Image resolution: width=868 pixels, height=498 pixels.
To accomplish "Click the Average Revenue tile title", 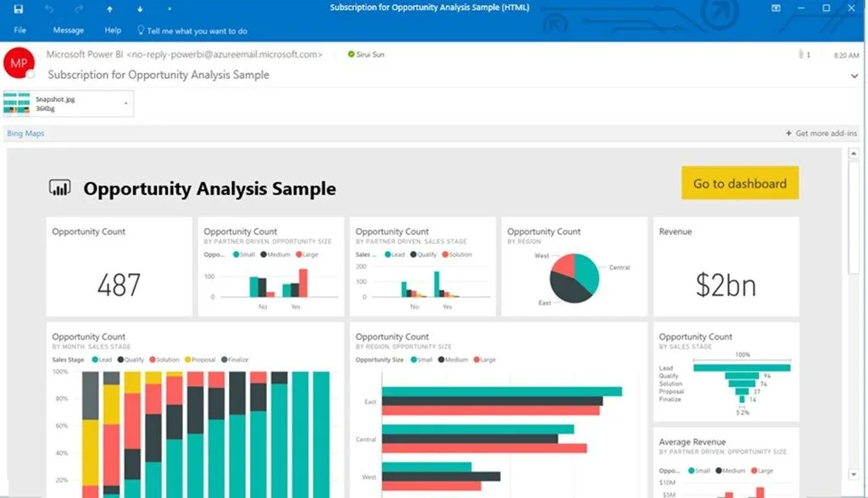I will point(692,441).
